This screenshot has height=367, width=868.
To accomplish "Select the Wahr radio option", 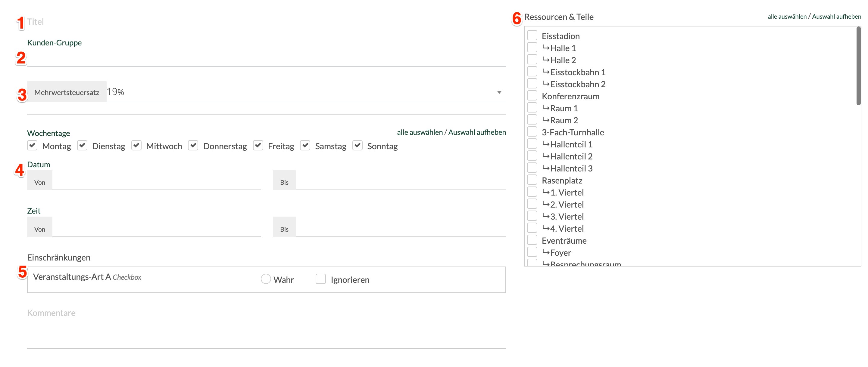I will 266,279.
